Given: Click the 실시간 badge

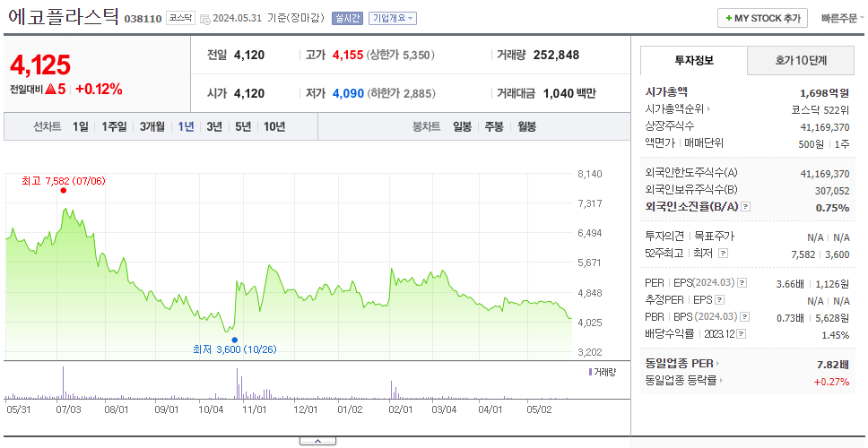Looking at the screenshot, I should tap(347, 18).
